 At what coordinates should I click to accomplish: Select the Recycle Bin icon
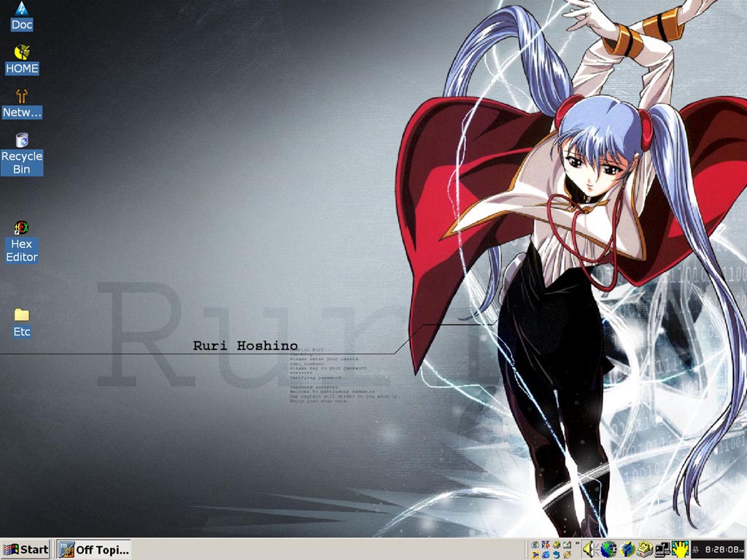[x=22, y=155]
